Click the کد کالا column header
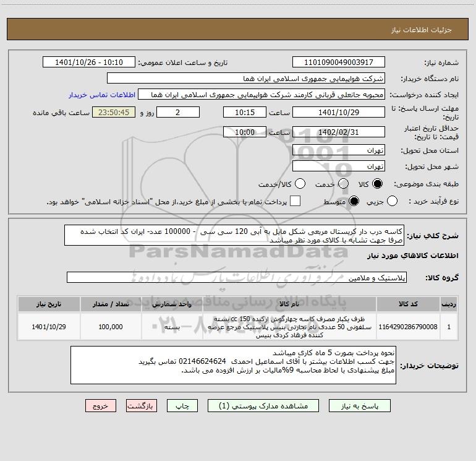 point(408,304)
